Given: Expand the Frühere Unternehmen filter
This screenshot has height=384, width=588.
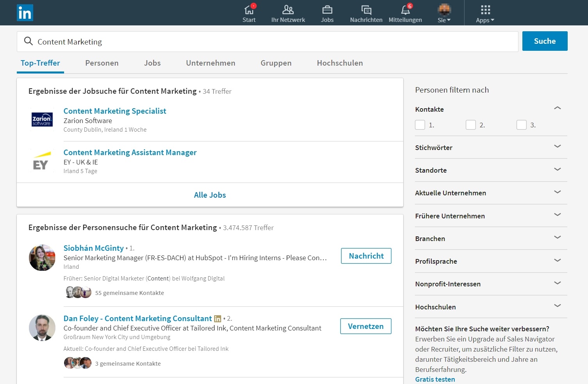Looking at the screenshot, I should click(x=558, y=215).
